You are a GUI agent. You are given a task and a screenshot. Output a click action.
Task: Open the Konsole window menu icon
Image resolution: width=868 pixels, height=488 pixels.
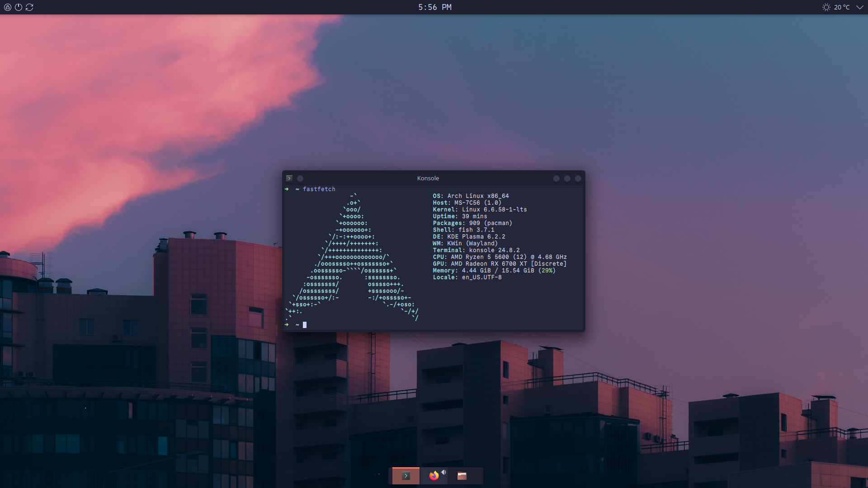289,178
